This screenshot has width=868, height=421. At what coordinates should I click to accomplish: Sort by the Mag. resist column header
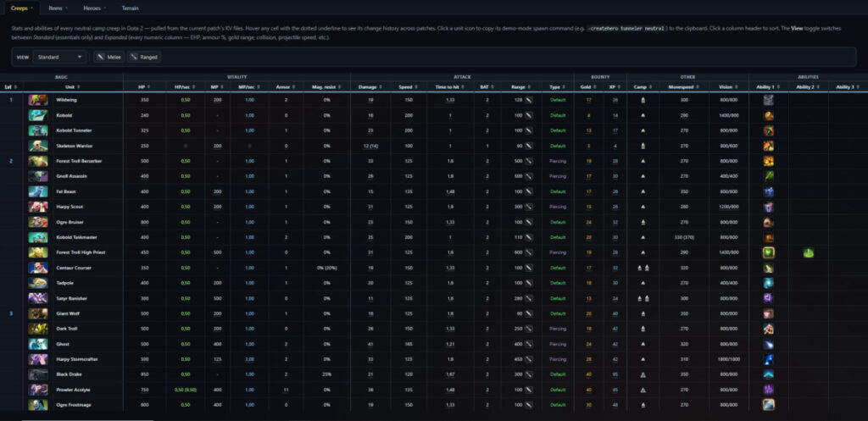(x=326, y=87)
